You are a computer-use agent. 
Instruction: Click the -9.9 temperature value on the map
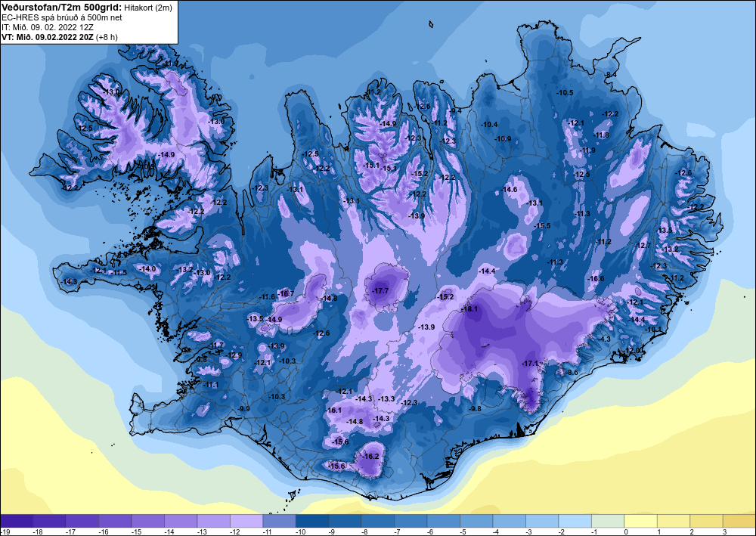click(x=244, y=409)
